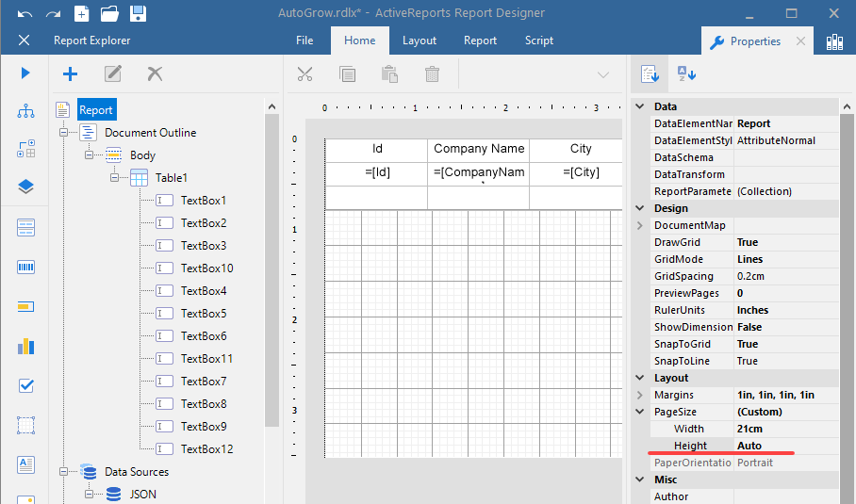
Task: Open the data panel icon beside Properties
Action: 834,41
